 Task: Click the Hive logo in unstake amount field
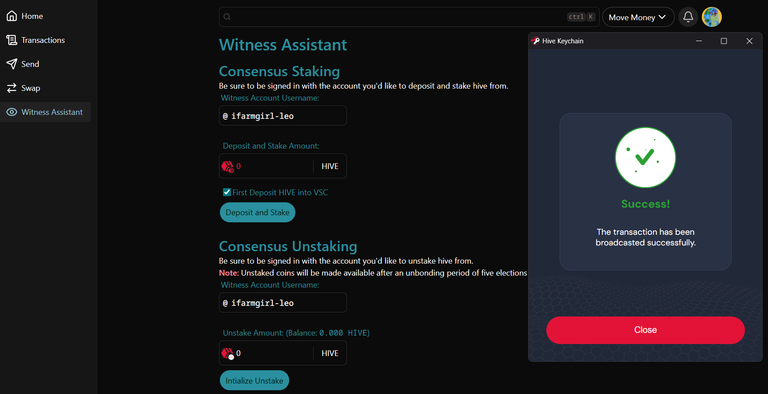click(228, 353)
